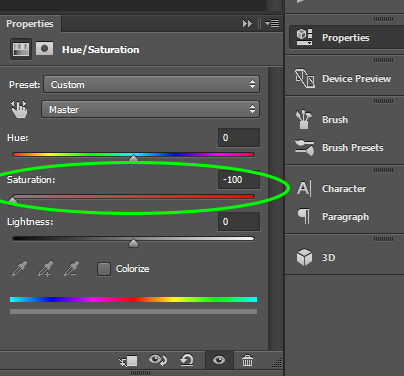Click the Saturation slider handle
404x376 pixels.
coord(13,200)
